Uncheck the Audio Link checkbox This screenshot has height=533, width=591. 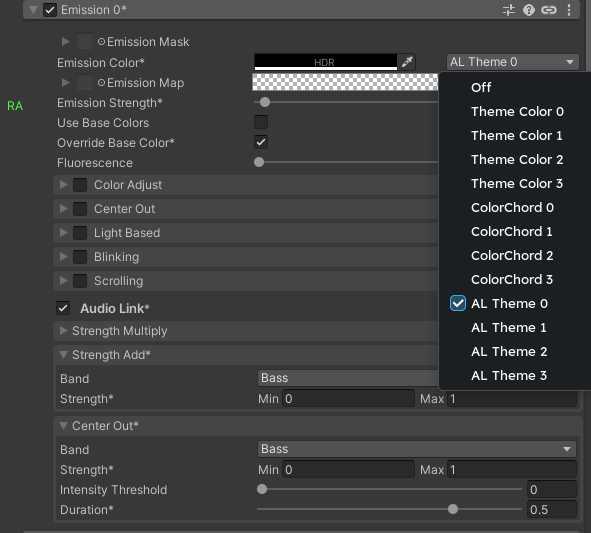[63, 308]
